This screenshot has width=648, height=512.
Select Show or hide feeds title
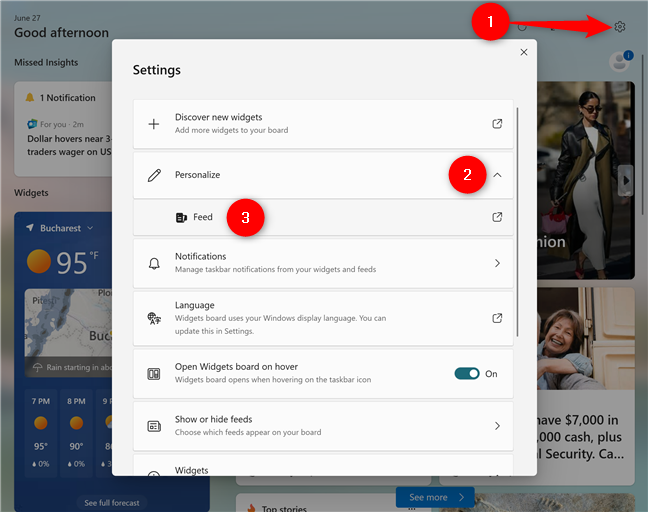[213, 419]
